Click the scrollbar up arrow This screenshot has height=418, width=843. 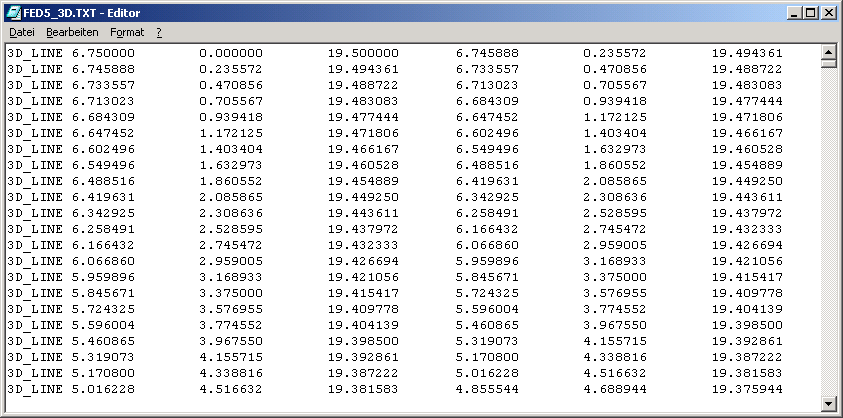tap(828, 52)
